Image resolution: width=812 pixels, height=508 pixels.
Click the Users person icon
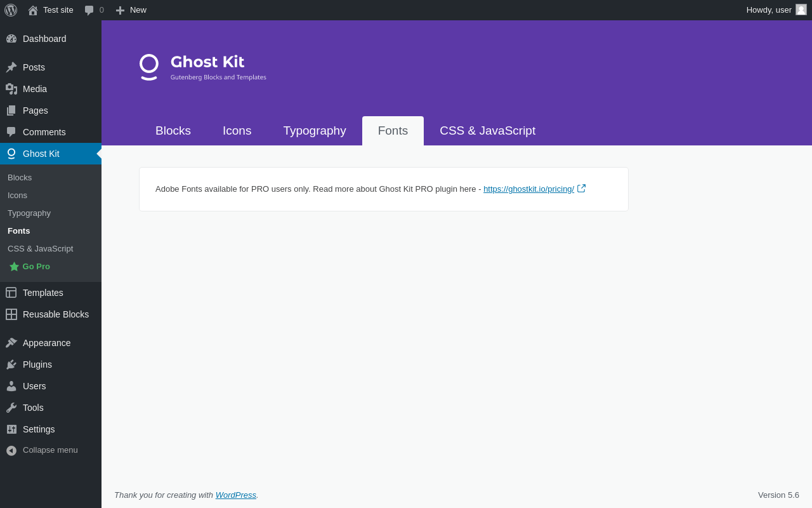(x=11, y=386)
